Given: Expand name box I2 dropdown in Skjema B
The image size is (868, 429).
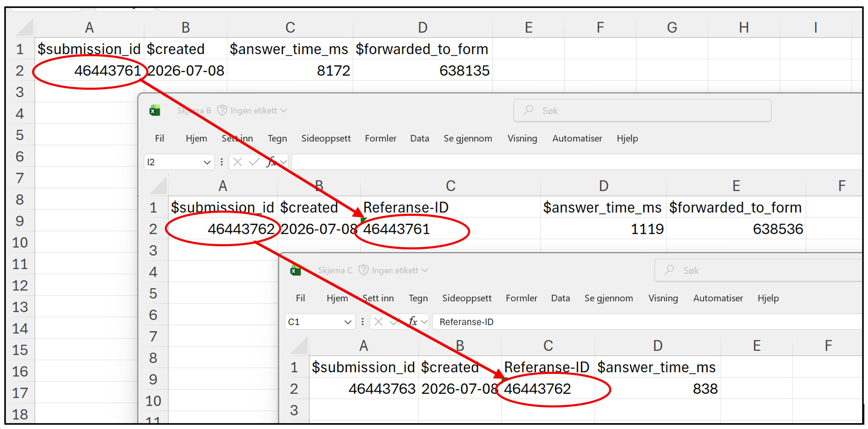Looking at the screenshot, I should (207, 162).
